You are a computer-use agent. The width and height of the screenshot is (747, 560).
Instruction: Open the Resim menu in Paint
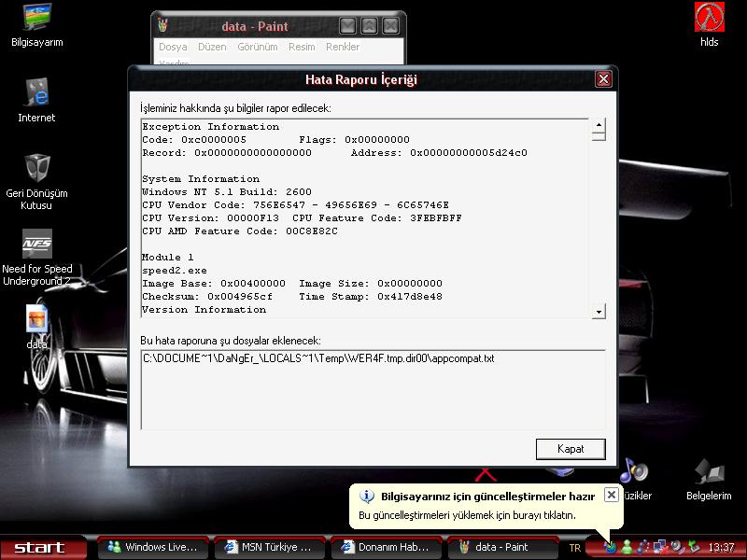(302, 47)
